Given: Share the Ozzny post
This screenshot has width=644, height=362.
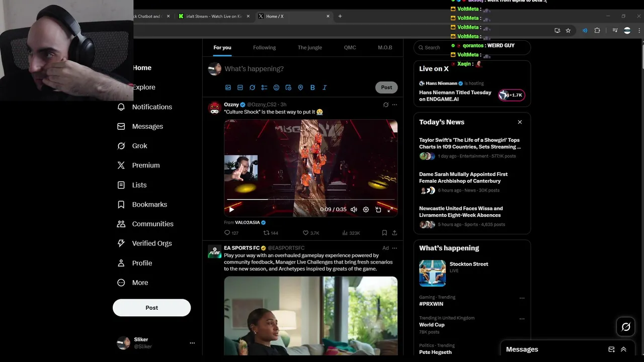Looking at the screenshot, I should point(394,233).
